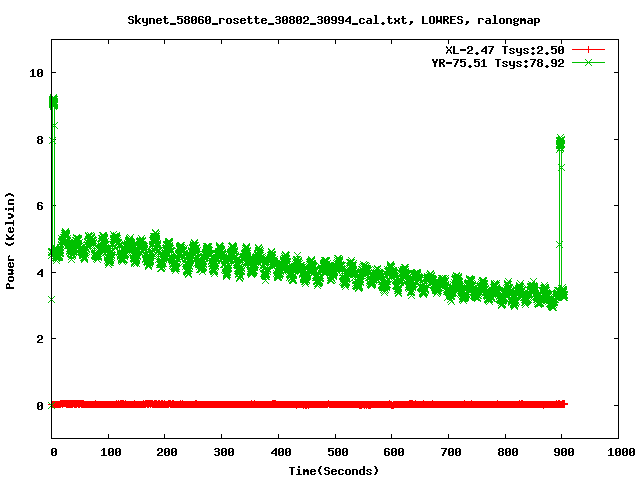
Task: Click the green calibration spike near 900 seconds
Action: [560, 212]
